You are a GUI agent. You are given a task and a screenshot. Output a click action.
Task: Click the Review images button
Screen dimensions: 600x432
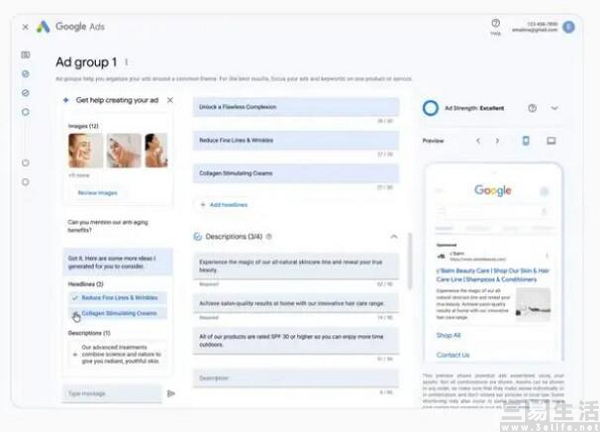[x=99, y=192]
